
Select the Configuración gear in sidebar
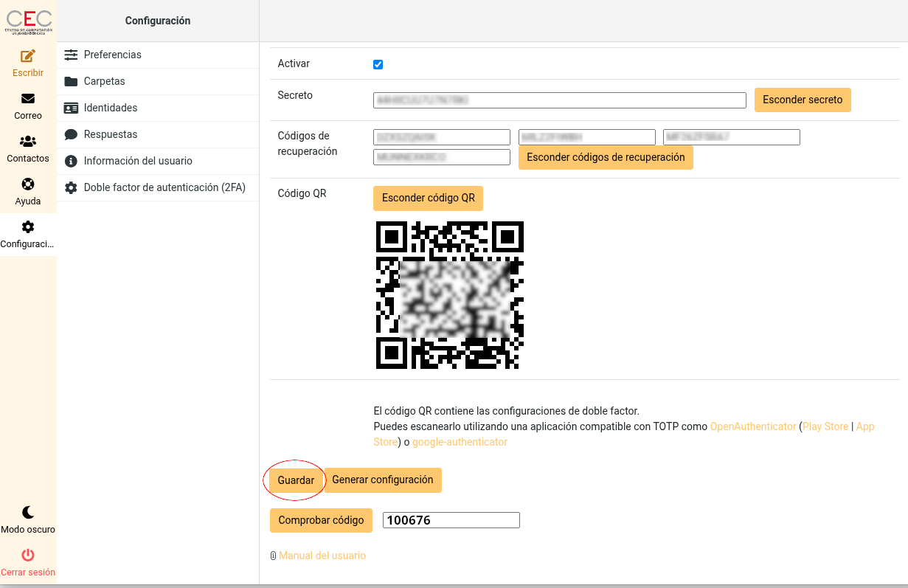28,227
